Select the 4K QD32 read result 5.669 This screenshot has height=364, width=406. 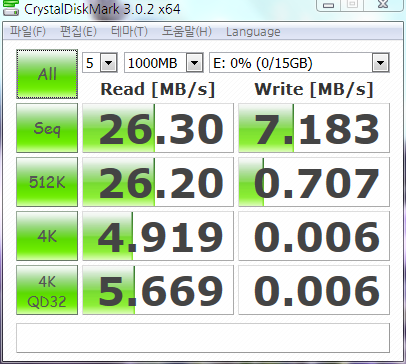tap(158, 290)
